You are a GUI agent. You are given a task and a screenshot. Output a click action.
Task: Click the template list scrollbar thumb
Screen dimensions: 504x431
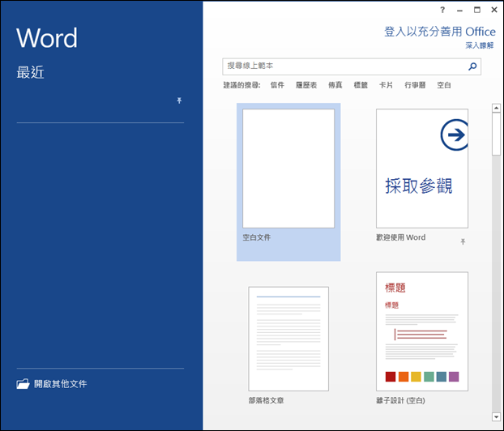(496, 134)
